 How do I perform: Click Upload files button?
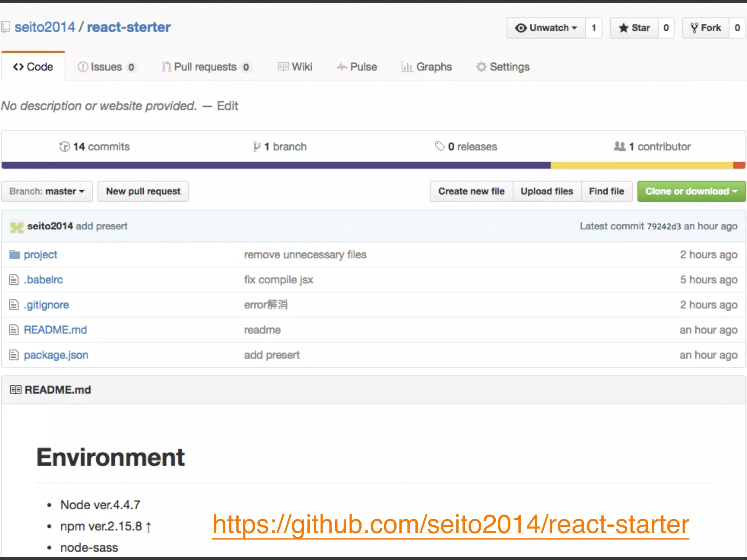(547, 191)
